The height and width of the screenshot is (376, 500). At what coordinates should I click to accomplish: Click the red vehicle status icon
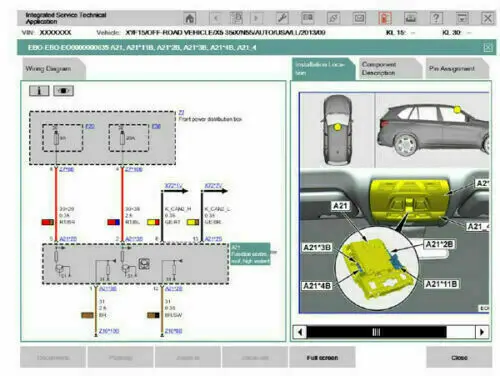(x=385, y=18)
